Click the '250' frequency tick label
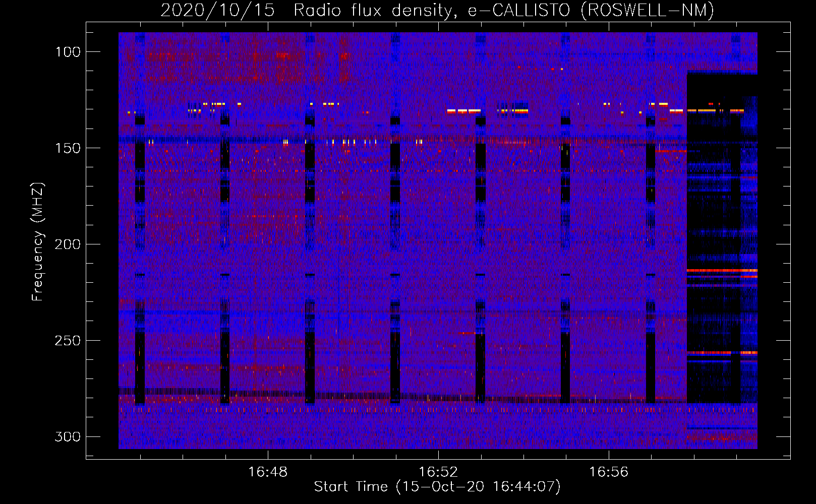816x504 pixels. click(68, 341)
